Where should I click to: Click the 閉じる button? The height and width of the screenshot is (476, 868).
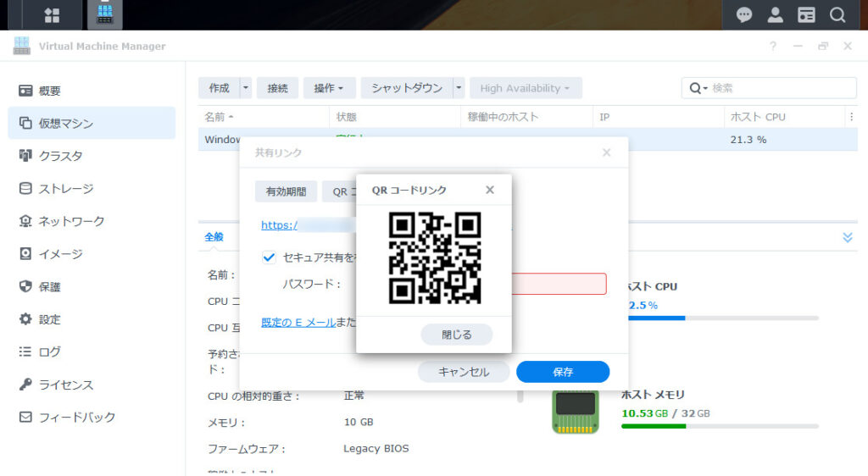(457, 335)
